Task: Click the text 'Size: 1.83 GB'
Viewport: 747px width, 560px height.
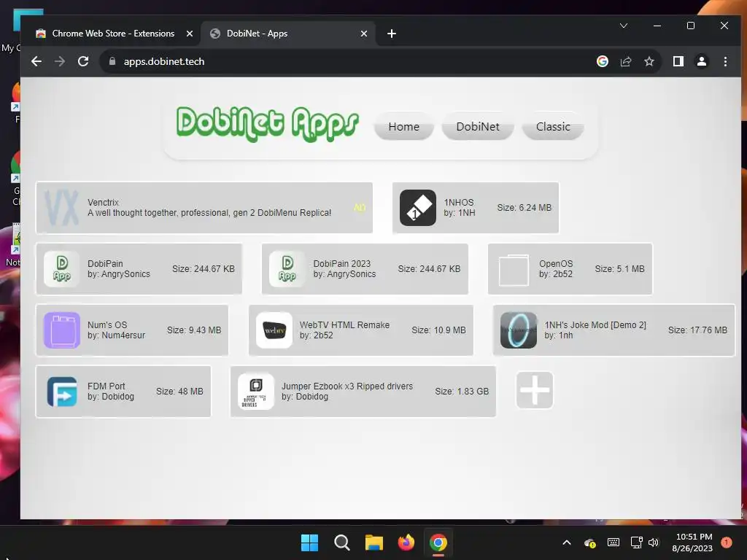Action: tap(462, 392)
